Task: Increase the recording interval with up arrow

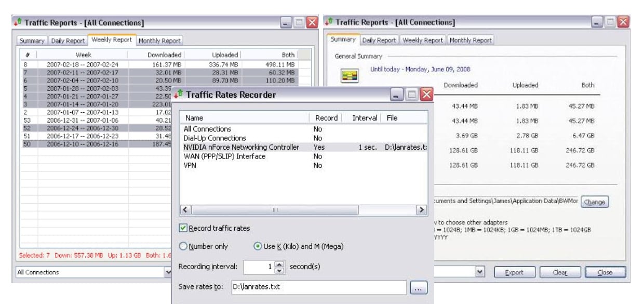Action: pos(279,264)
